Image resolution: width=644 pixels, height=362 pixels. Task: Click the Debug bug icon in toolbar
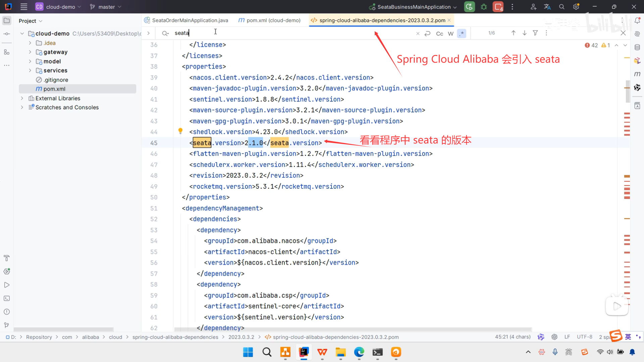[484, 7]
